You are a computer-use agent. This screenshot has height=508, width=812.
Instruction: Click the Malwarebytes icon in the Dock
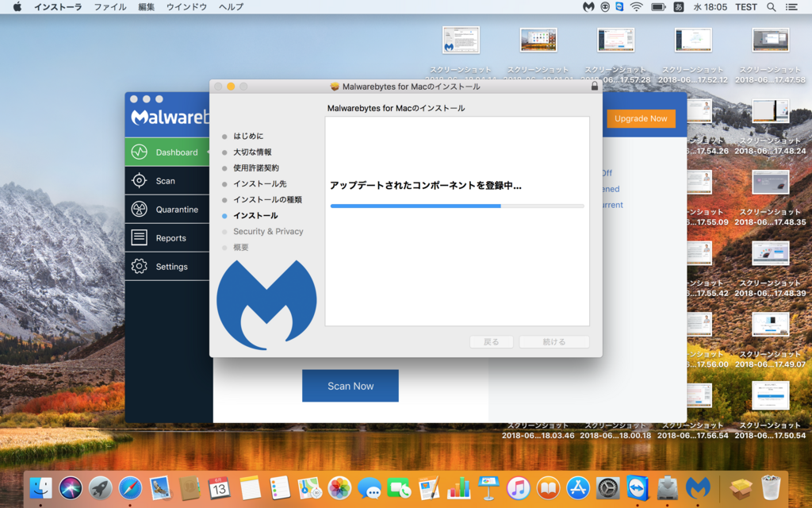[x=698, y=488]
